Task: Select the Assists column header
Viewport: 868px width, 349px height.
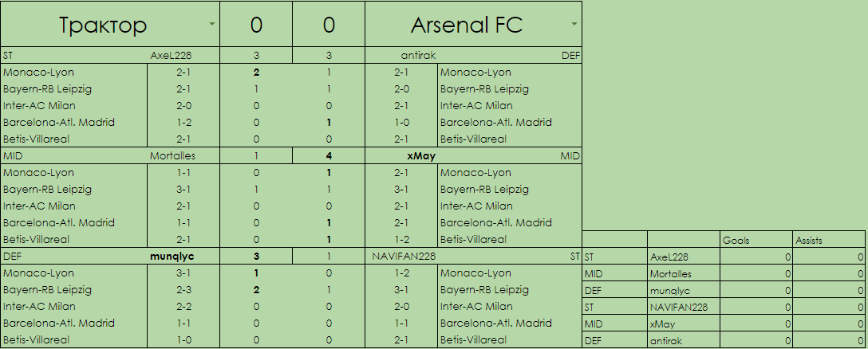Action: pos(809,239)
